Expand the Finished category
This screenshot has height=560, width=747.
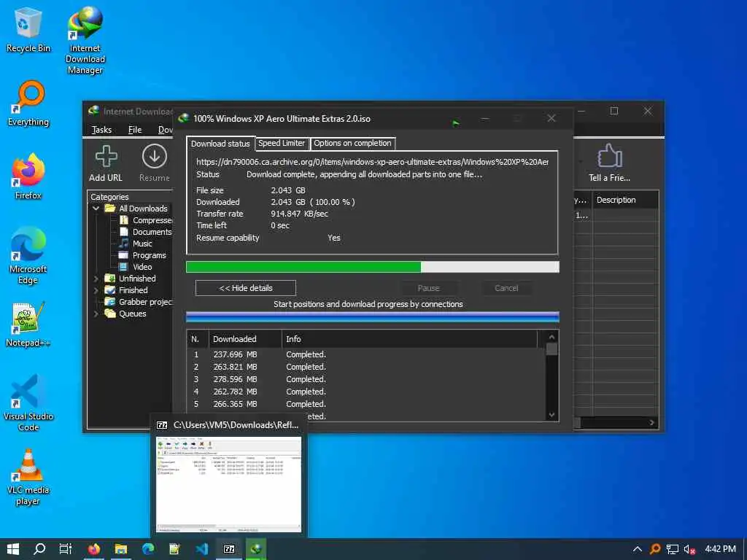click(96, 290)
